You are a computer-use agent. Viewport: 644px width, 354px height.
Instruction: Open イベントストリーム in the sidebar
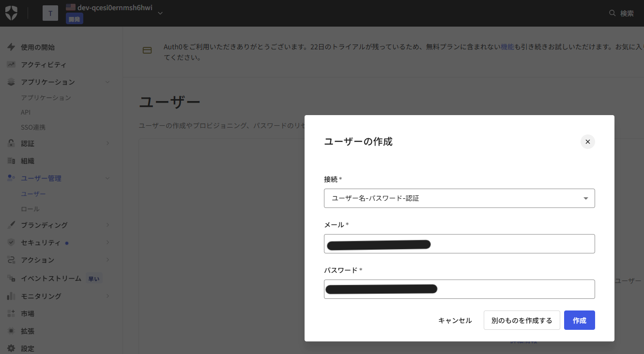point(51,278)
